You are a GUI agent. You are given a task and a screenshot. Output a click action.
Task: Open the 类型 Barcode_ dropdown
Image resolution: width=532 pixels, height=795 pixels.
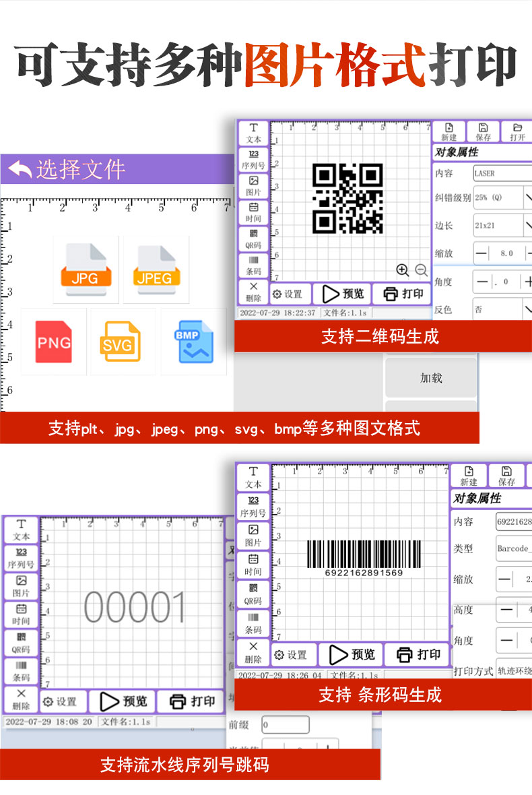pyautogui.click(x=514, y=548)
